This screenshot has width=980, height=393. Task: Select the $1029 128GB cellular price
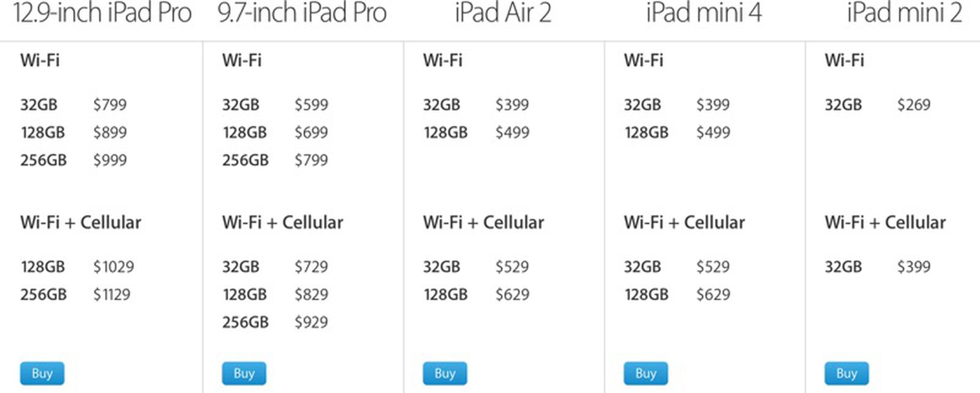113,267
